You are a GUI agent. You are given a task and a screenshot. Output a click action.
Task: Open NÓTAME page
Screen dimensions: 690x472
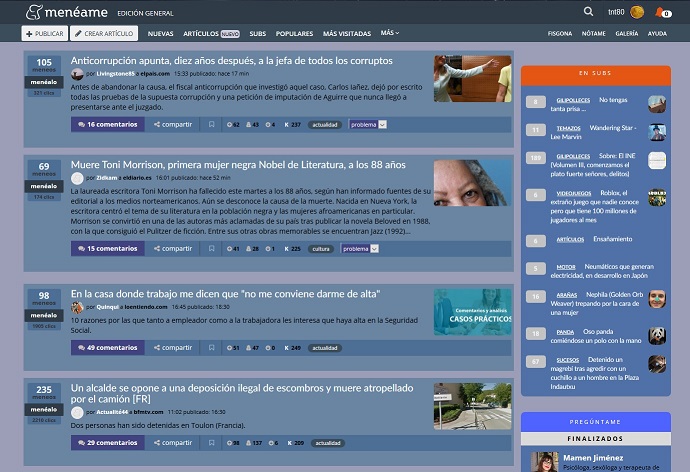coord(594,33)
